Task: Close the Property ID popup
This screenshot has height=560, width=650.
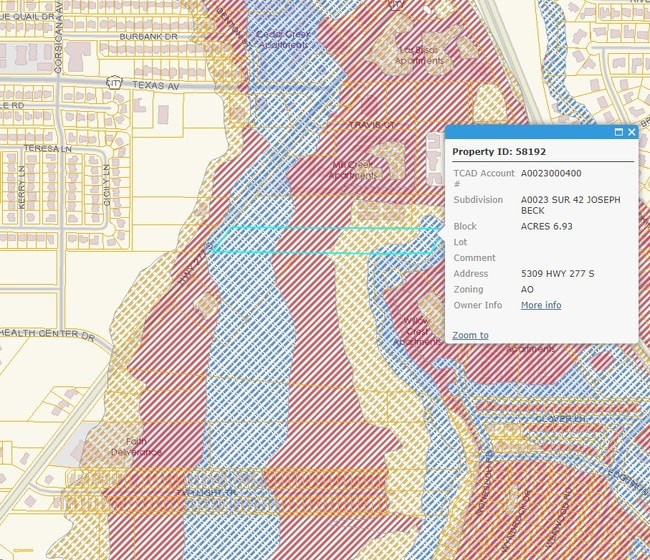Action: tap(631, 132)
